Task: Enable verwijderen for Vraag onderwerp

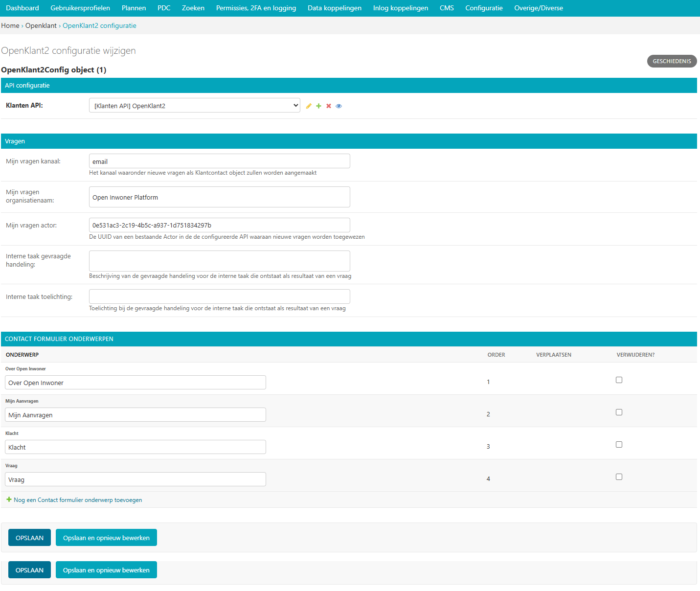Action: click(619, 477)
